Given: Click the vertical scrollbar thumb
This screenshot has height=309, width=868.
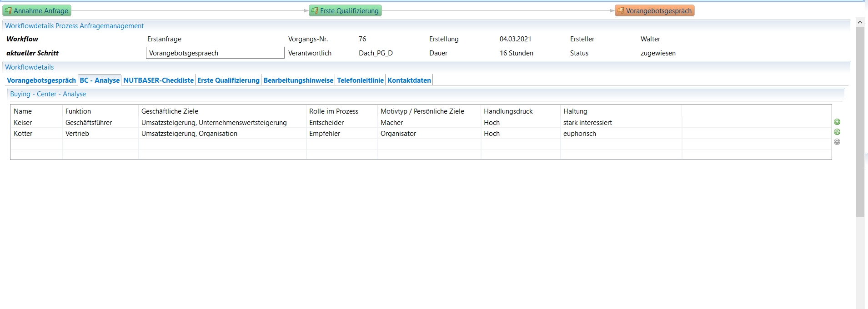Looking at the screenshot, I should click(860, 122).
